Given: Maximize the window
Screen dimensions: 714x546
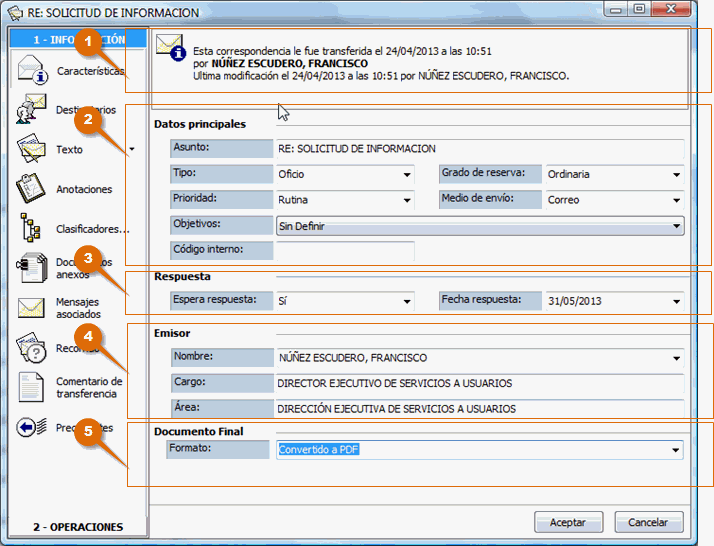Looking at the screenshot, I should coord(639,9).
